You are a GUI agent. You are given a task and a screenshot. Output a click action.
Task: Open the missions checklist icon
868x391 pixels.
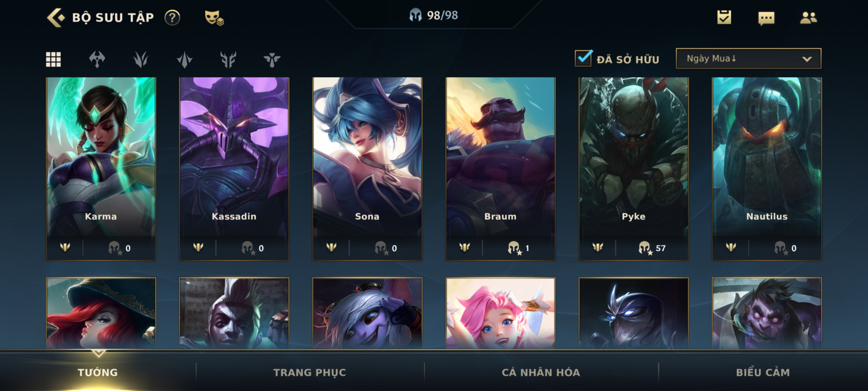click(x=724, y=17)
